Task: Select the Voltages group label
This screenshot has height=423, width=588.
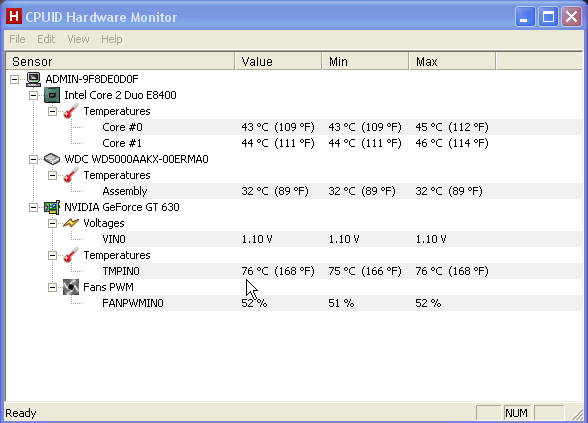Action: point(104,223)
